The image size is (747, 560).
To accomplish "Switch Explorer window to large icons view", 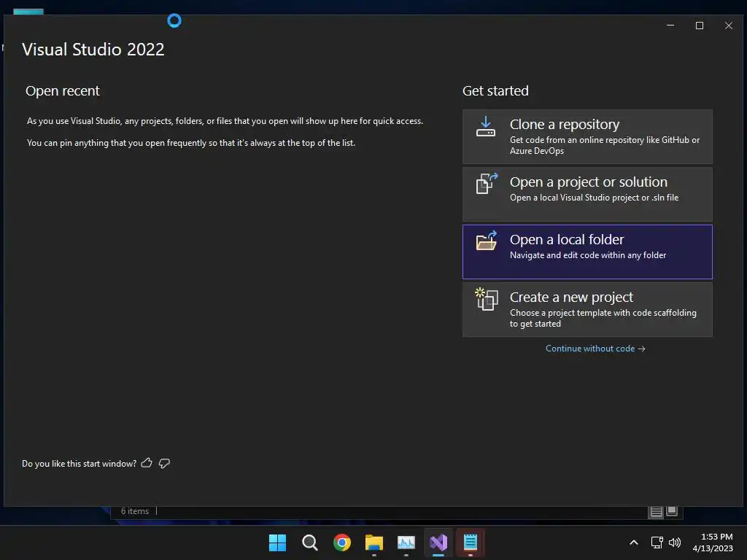I will click(x=672, y=511).
